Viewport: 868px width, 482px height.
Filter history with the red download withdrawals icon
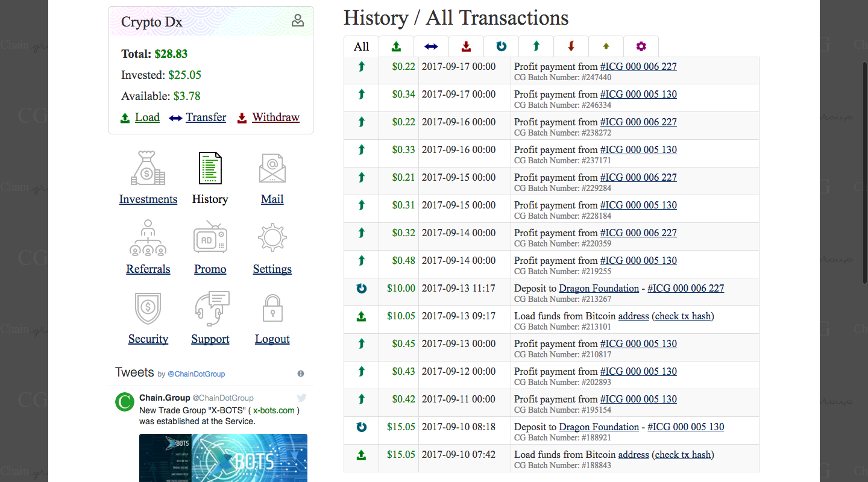pyautogui.click(x=466, y=46)
